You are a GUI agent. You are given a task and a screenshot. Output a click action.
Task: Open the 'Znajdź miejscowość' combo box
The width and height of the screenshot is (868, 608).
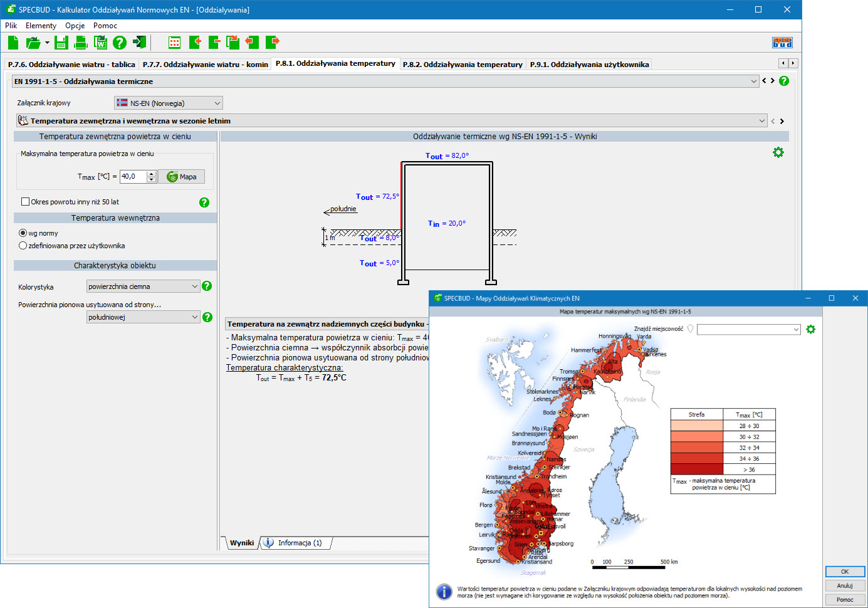(748, 330)
